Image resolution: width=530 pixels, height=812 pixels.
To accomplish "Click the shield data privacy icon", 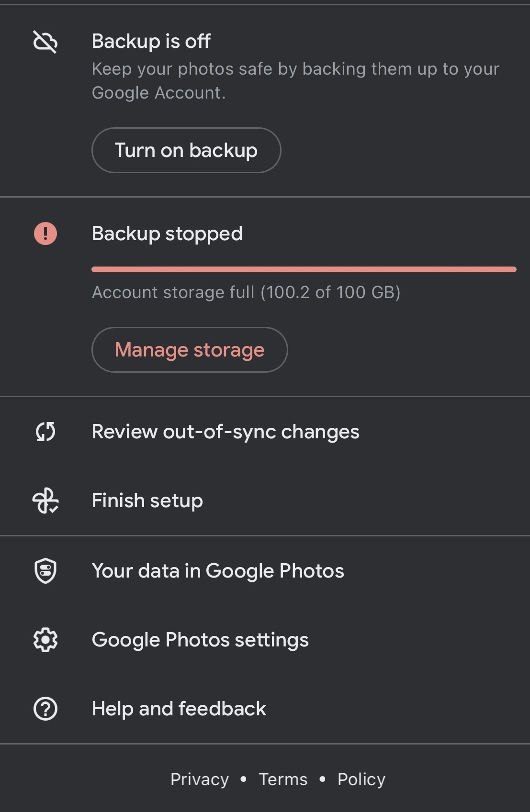I will (45, 571).
